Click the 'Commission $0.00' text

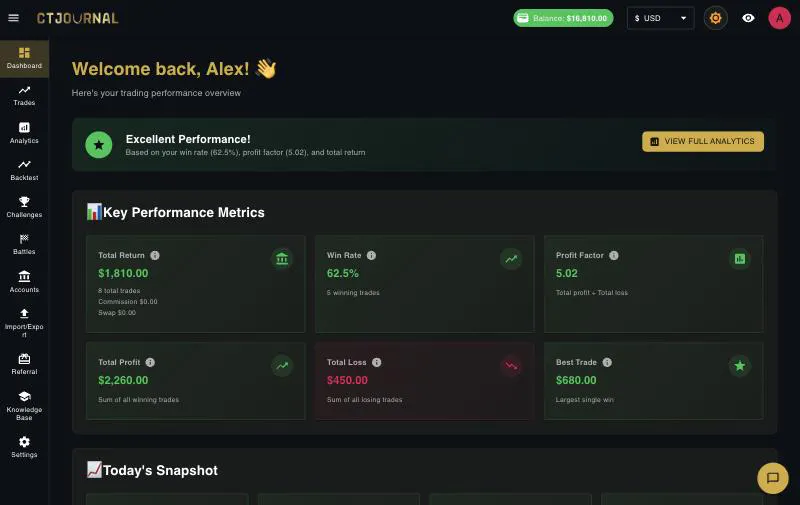(x=128, y=302)
